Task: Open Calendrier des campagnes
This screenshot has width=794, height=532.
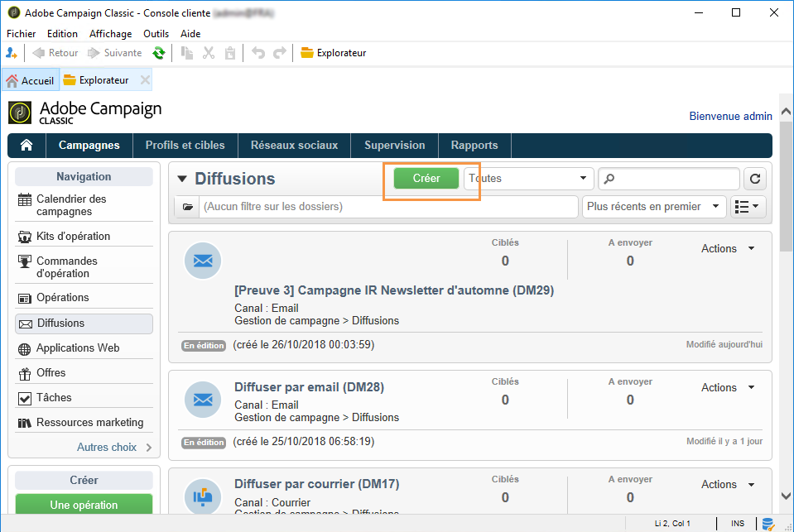Action: [x=84, y=205]
